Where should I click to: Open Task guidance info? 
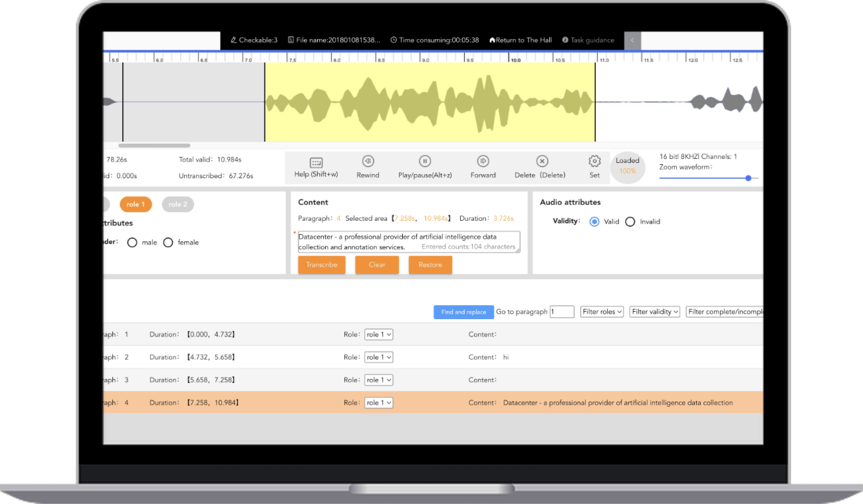coord(588,40)
